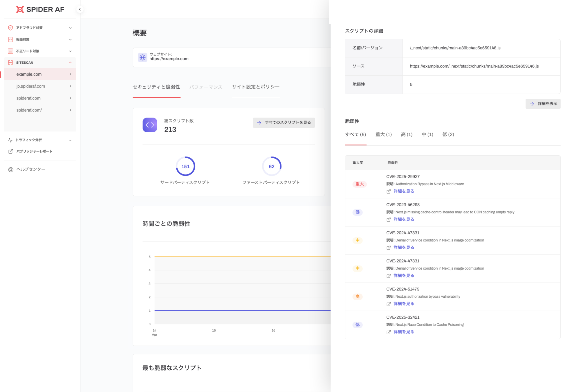Open the spideraf.com site chevron
575x392 pixels.
pyautogui.click(x=70, y=98)
